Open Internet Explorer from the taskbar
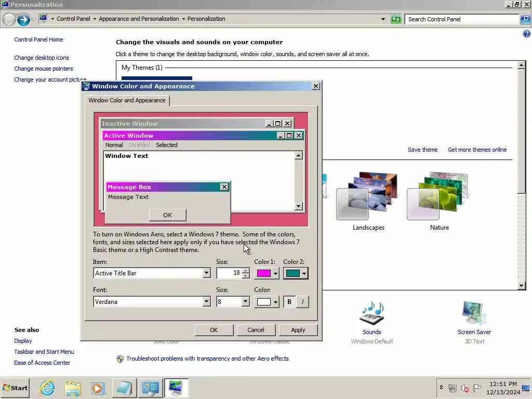The width and height of the screenshot is (532, 399). [47, 388]
